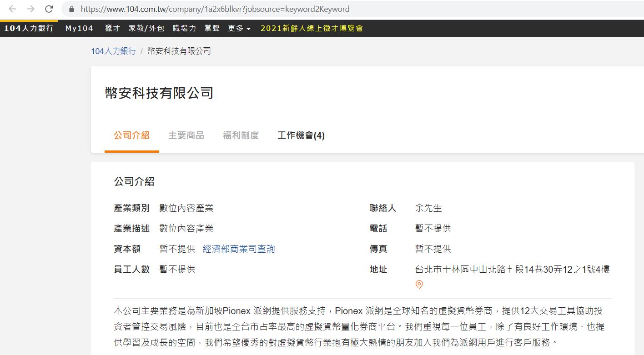Open My104 menu item
644x355 pixels.
[x=79, y=28]
